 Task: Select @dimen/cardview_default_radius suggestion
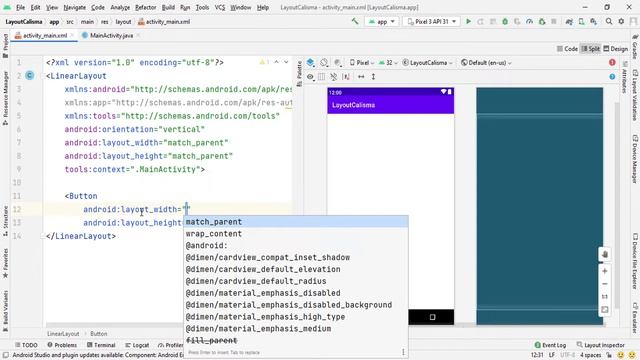(296, 281)
